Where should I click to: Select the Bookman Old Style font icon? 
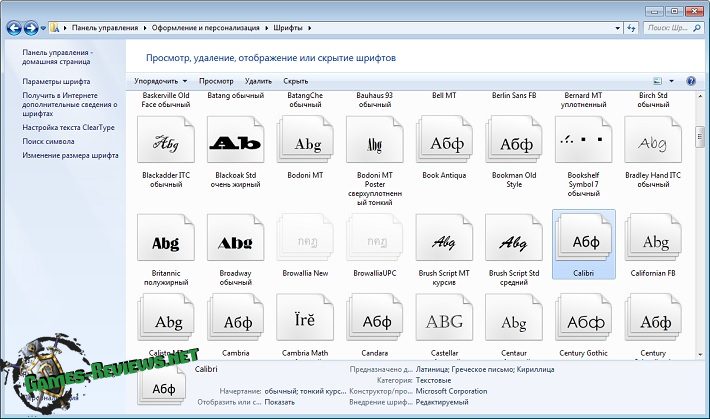point(514,140)
